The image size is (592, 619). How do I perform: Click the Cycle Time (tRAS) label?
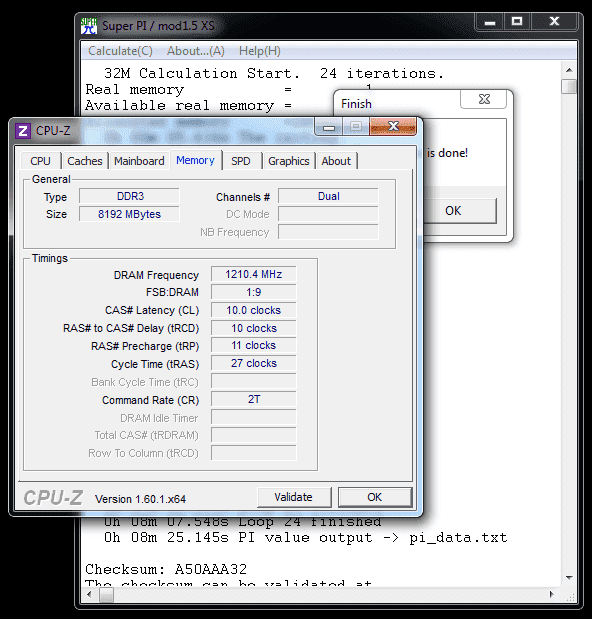(x=155, y=364)
